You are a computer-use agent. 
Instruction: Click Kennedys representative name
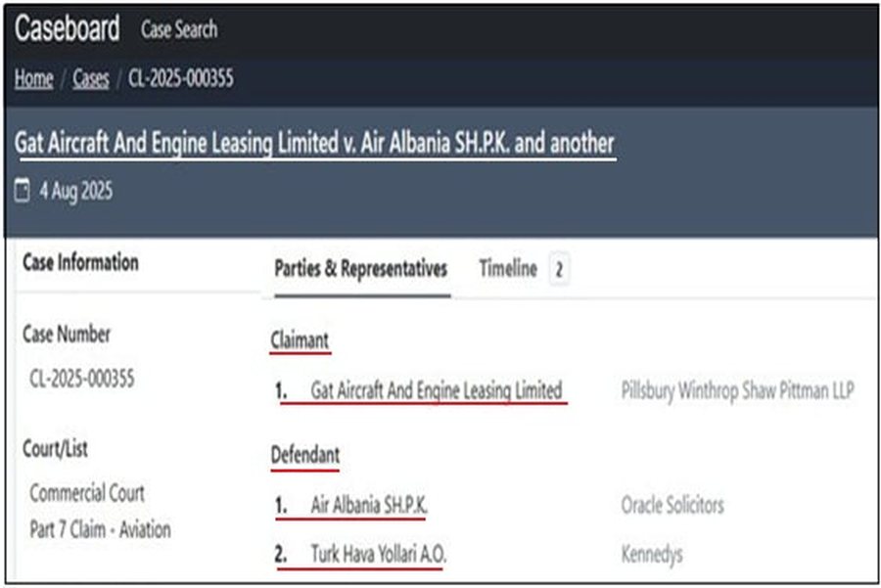tap(652, 555)
